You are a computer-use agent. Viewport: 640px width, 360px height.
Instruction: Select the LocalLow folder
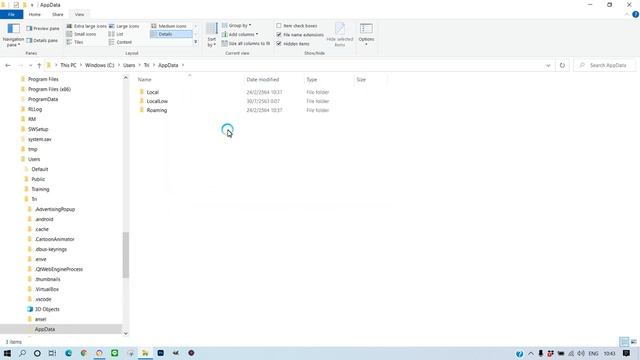point(157,101)
